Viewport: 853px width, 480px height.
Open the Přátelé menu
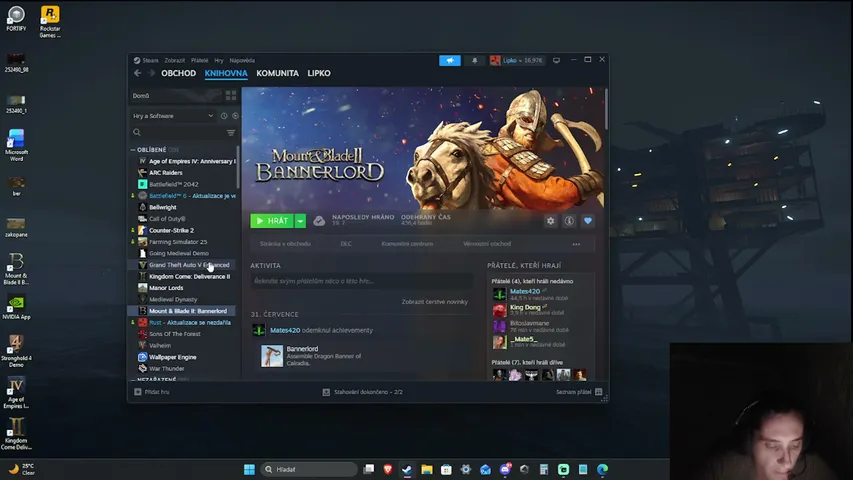pyautogui.click(x=200, y=60)
